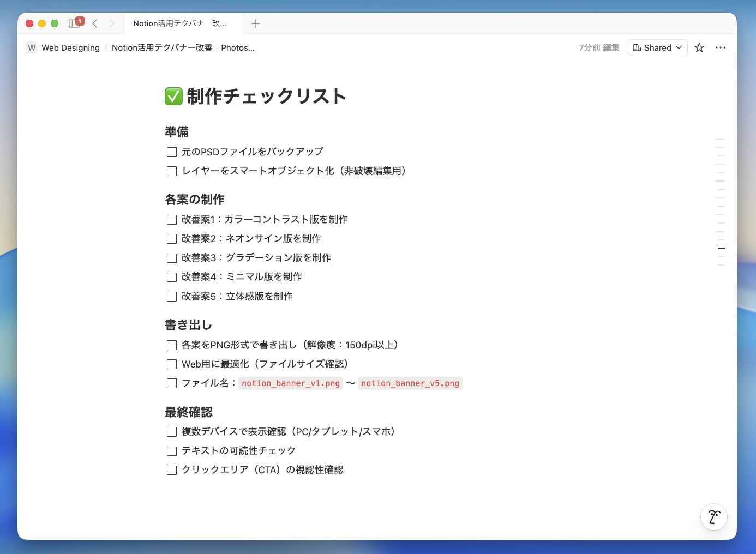Screen dimensions: 756x554
Task: Click the 7分前 編集 edit history label
Action: click(599, 47)
